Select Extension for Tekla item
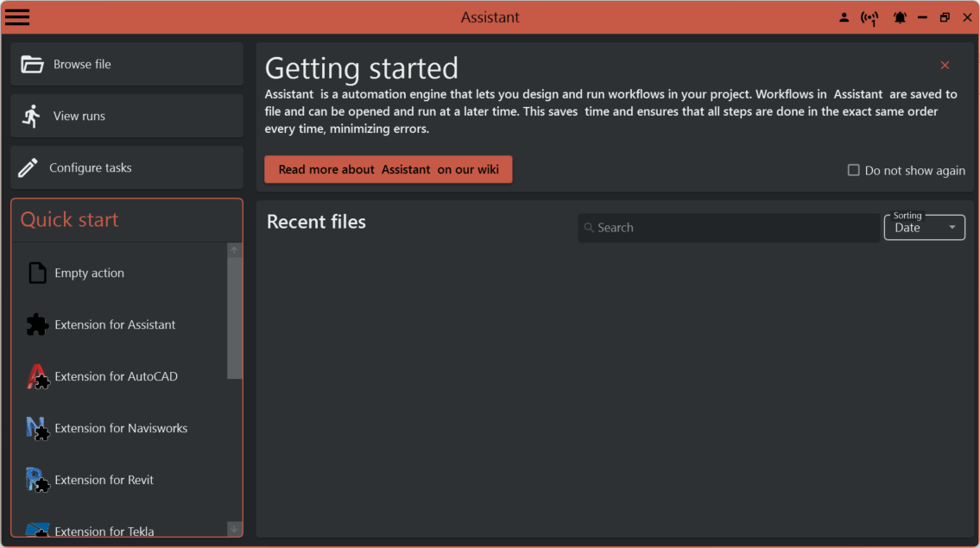The image size is (980, 548). 104,530
